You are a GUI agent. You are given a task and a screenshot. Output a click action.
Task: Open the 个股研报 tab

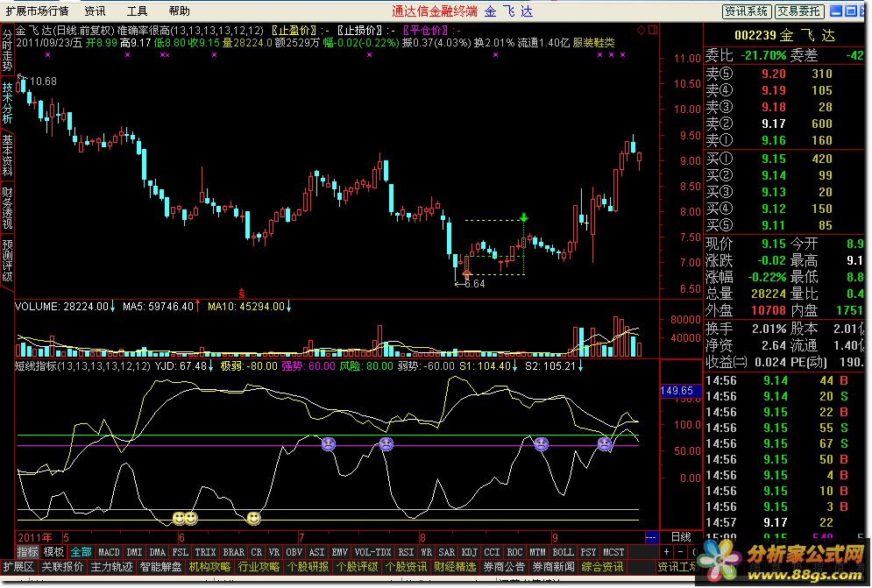click(308, 567)
